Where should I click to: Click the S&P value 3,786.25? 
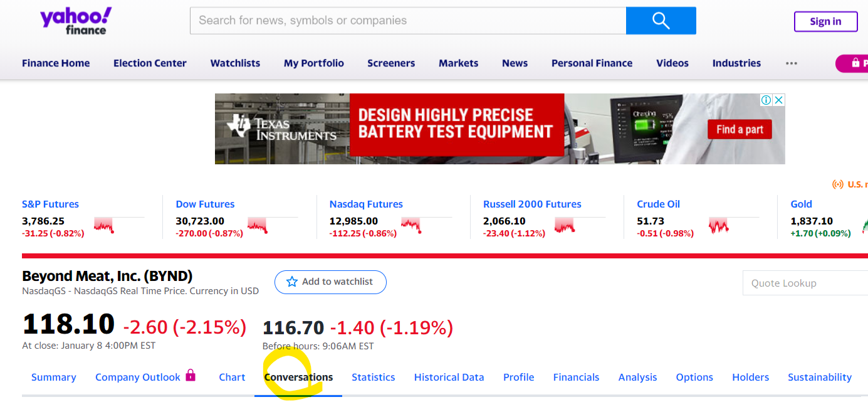click(x=43, y=221)
